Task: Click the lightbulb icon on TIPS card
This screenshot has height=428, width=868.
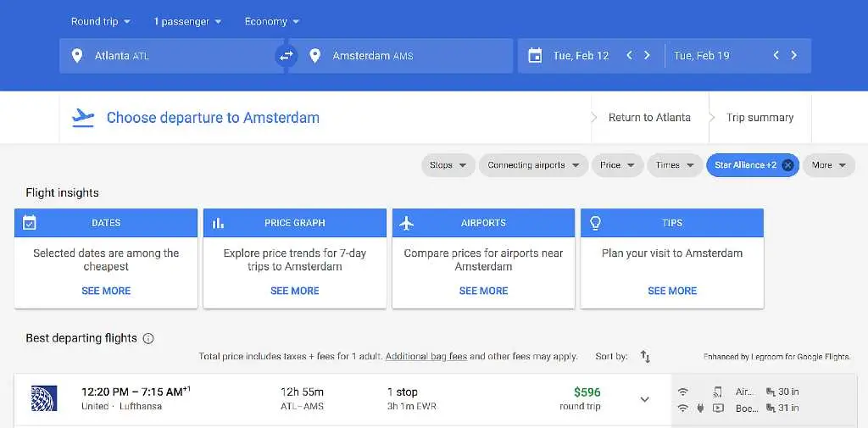Action: (x=596, y=223)
